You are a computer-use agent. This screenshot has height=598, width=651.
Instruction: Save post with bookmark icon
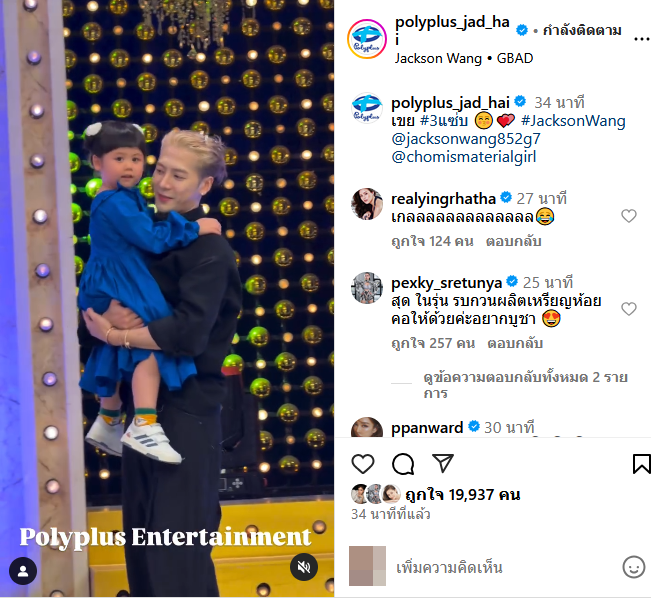pos(641,463)
